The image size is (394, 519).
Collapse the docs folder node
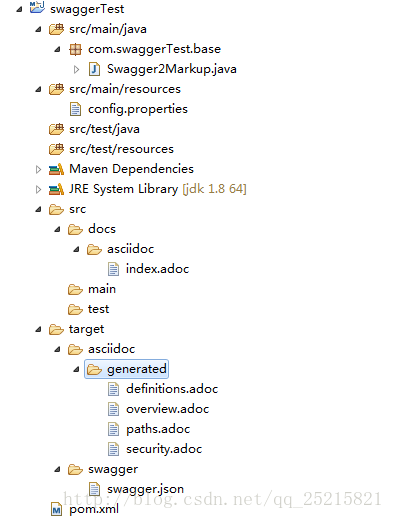tap(57, 230)
